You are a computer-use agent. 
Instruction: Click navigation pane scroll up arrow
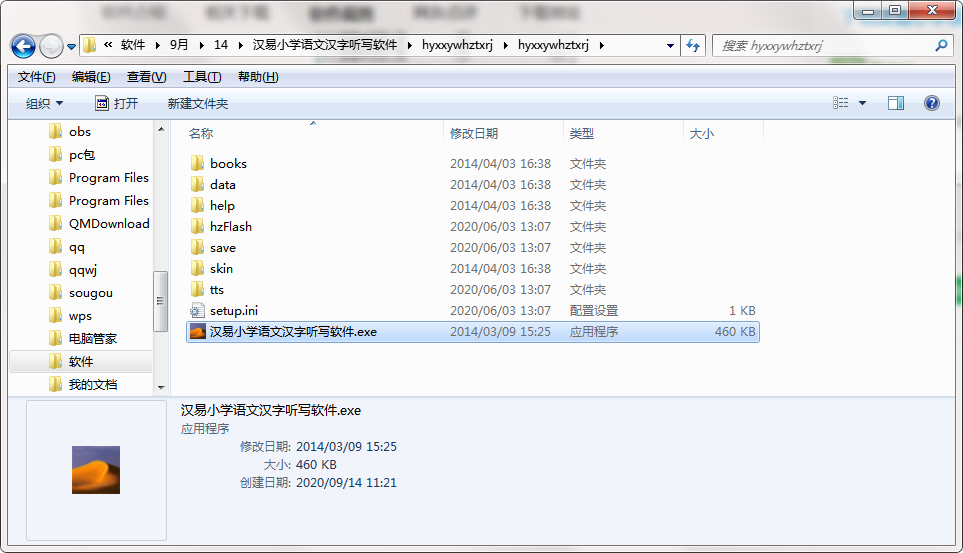point(161,129)
